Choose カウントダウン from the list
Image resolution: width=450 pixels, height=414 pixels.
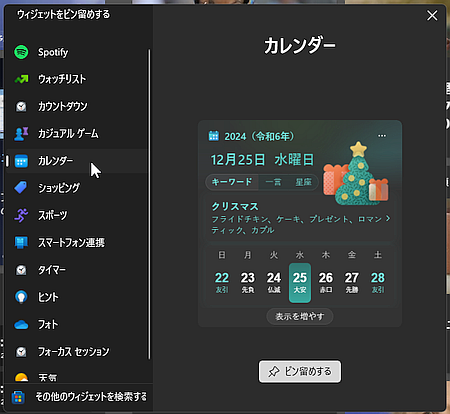click(x=77, y=107)
